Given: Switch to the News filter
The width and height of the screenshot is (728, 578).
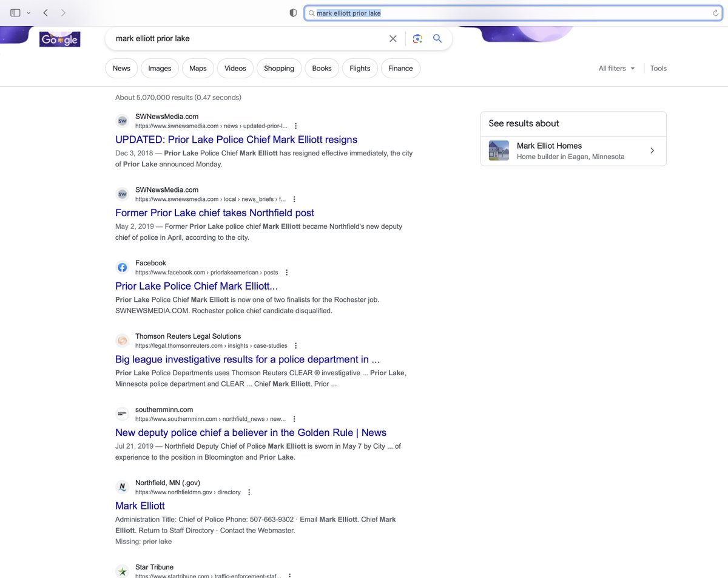Looking at the screenshot, I should [x=121, y=69].
